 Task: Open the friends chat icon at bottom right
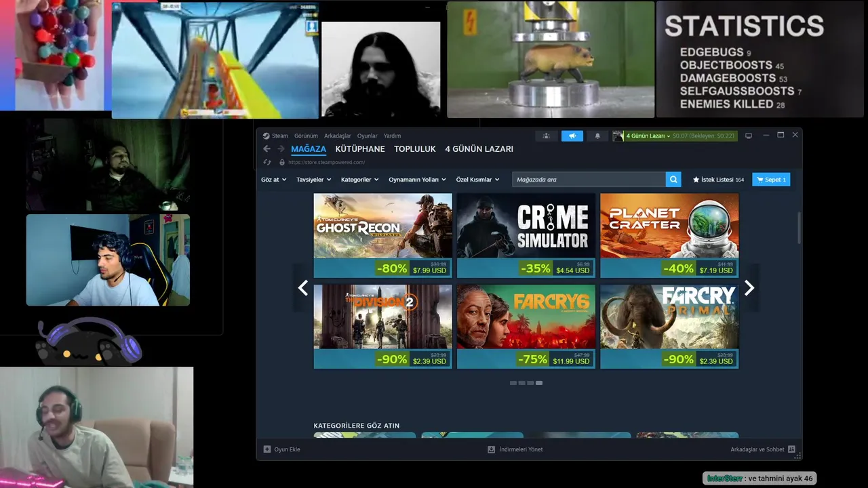792,449
